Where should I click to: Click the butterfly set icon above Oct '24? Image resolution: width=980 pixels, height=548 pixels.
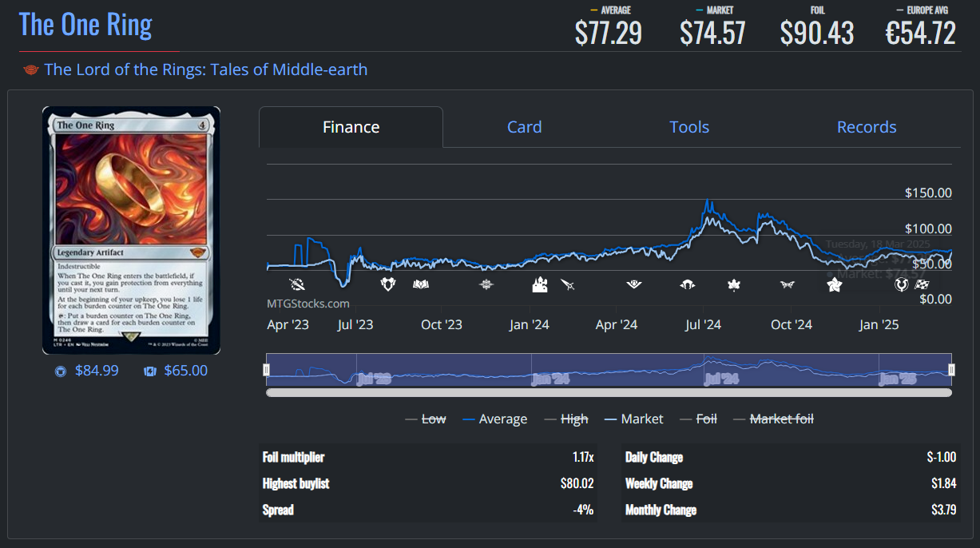tap(788, 284)
